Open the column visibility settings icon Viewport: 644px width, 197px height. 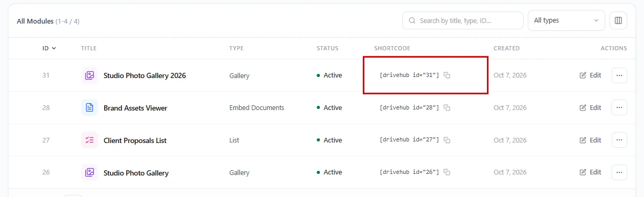pos(618,20)
